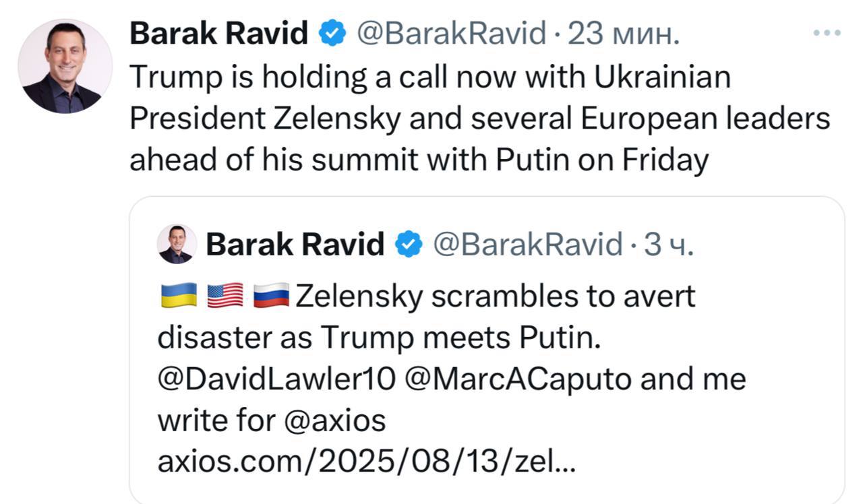
Task: Click the Russian flag emoji
Action: pos(271,296)
